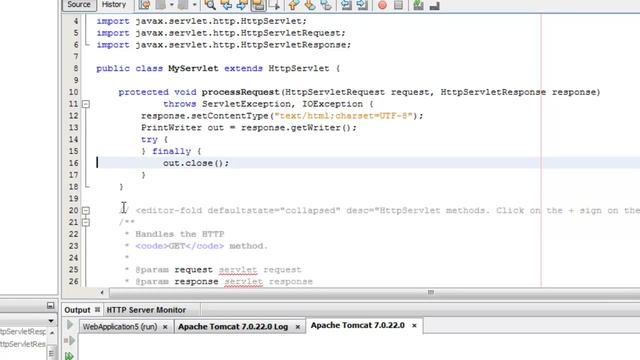Open the Forward history dropdown arrow
Image resolution: width=640 pixels, height=360 pixels.
pyautogui.click(x=194, y=5)
